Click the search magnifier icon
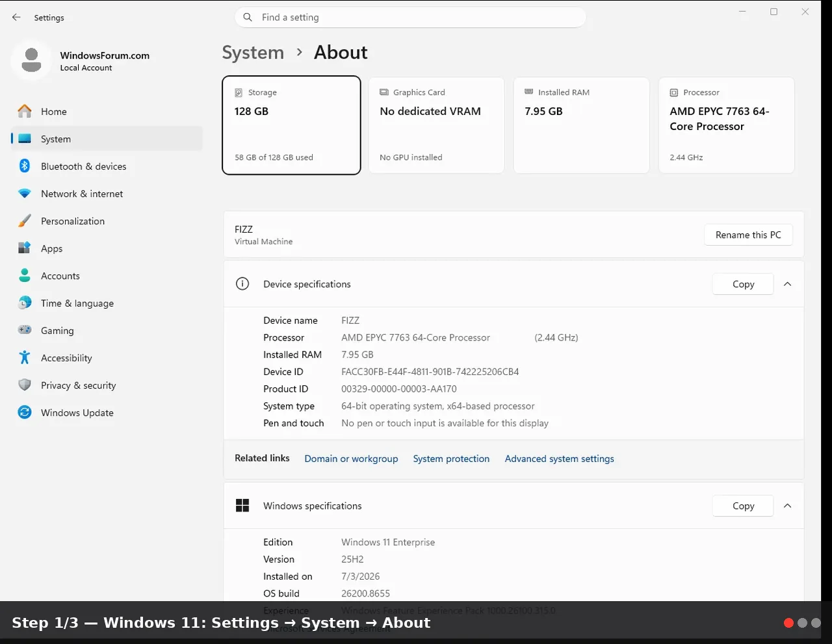This screenshot has height=644, width=832. coord(248,18)
